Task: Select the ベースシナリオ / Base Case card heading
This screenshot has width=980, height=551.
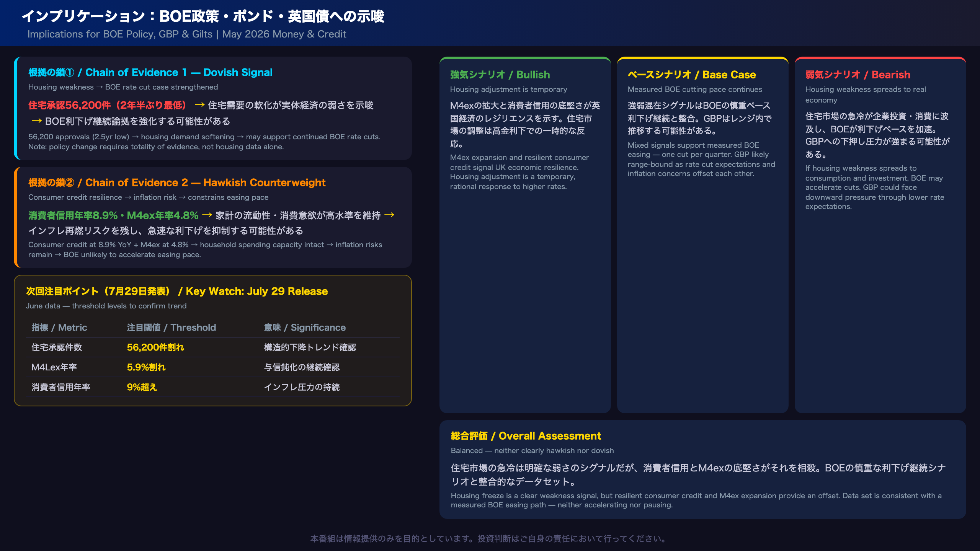Action: pyautogui.click(x=692, y=75)
